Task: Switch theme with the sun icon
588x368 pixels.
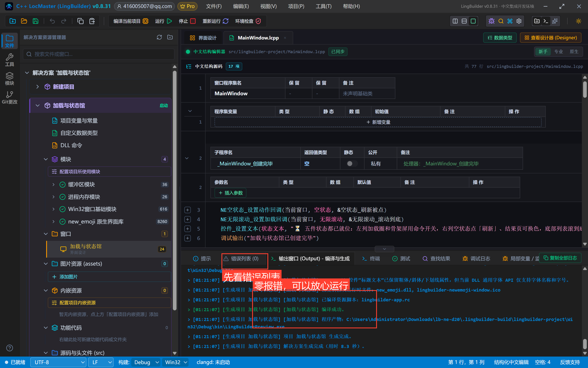Action: tap(579, 21)
